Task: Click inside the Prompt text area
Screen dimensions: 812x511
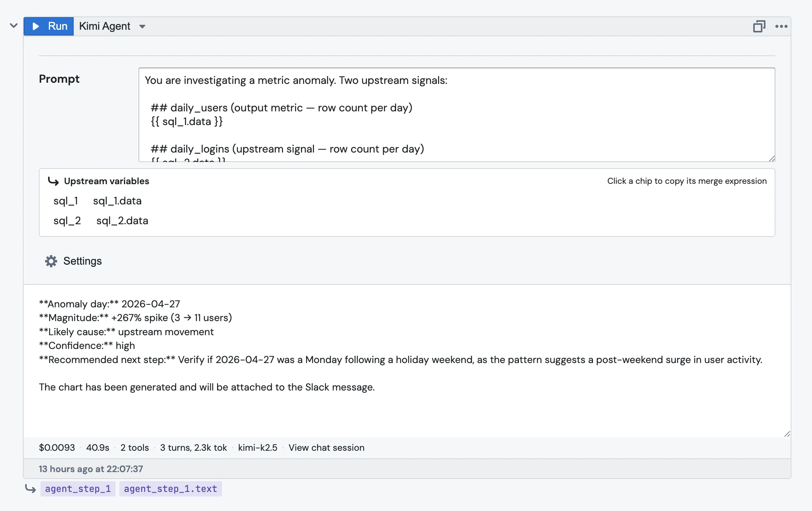Action: (x=457, y=115)
